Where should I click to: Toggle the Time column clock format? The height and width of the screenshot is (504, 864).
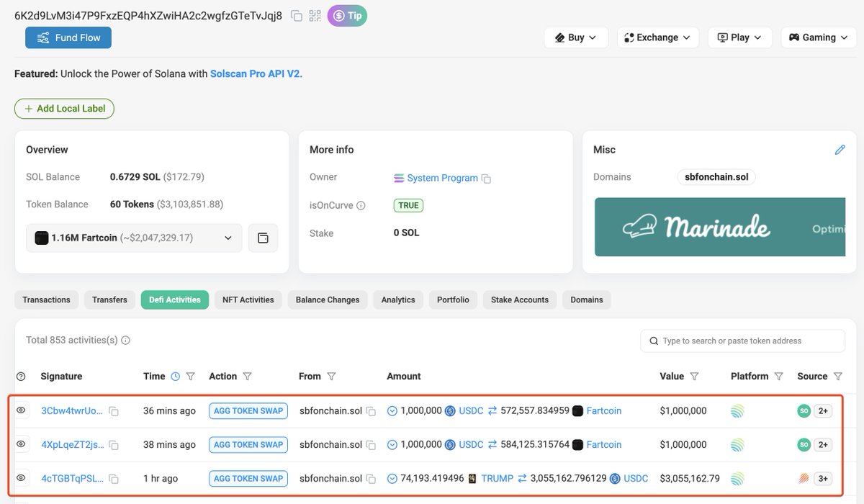pyautogui.click(x=175, y=376)
